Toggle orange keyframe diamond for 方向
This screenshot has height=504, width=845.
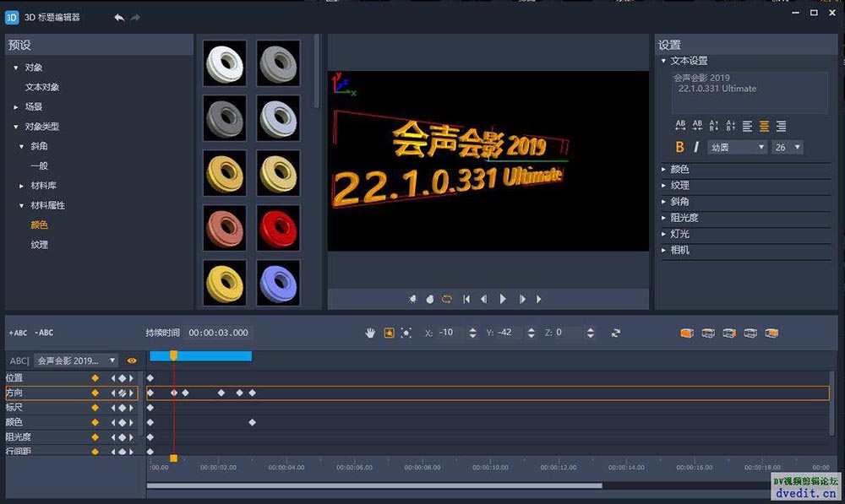coord(95,393)
